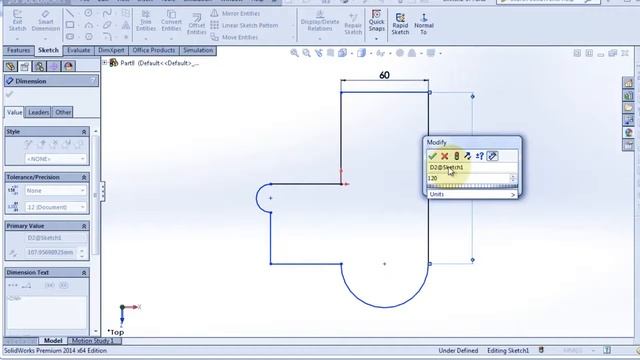Click the 60 dimension on the sketch
Screen dimensions: 640x360
(384, 75)
